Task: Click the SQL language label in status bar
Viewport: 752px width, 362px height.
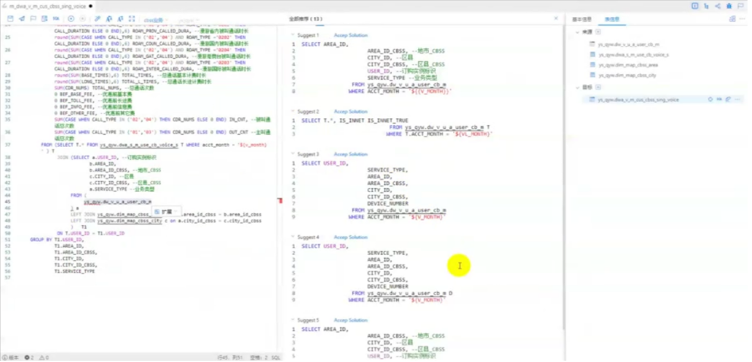Action: click(276, 358)
